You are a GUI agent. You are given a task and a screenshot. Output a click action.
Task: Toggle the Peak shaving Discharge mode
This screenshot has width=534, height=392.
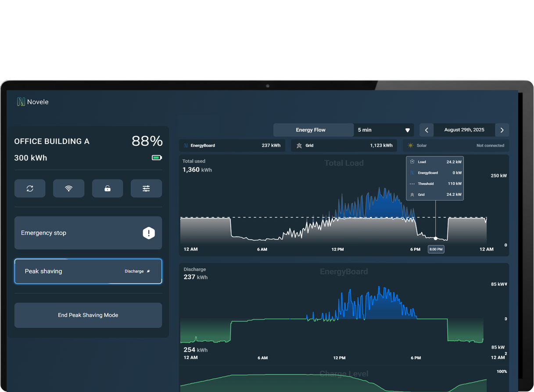tap(137, 271)
